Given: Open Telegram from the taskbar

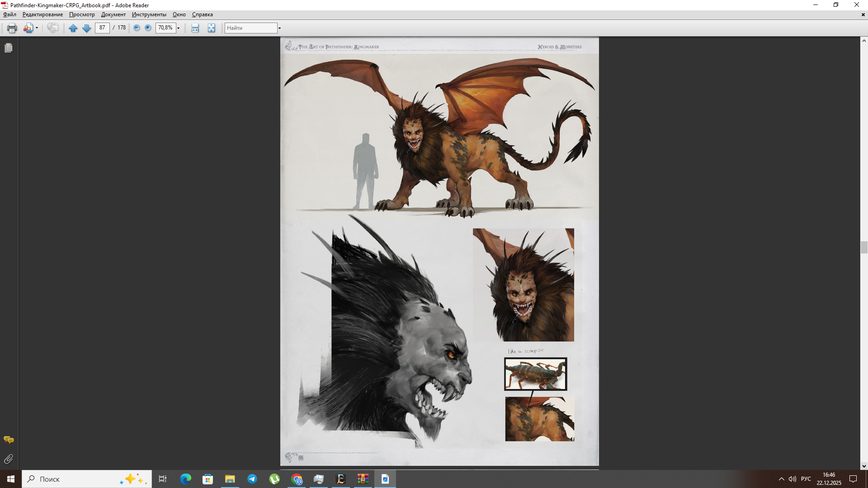Looking at the screenshot, I should coord(252,479).
